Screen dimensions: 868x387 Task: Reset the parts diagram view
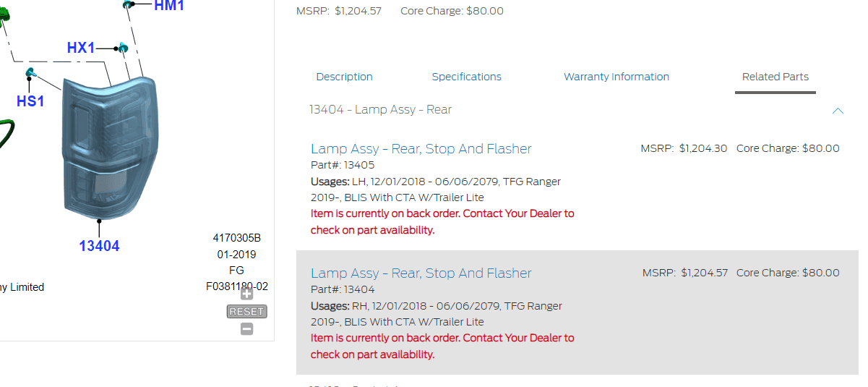[247, 312]
